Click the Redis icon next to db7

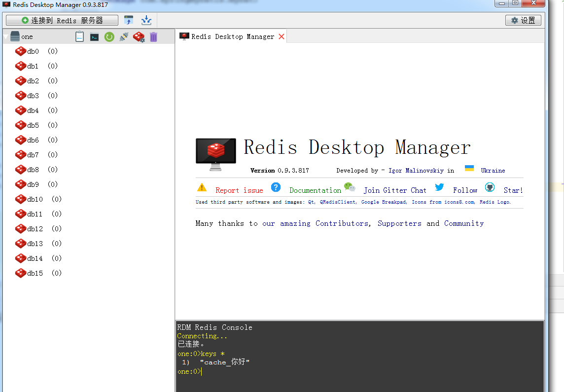[21, 155]
